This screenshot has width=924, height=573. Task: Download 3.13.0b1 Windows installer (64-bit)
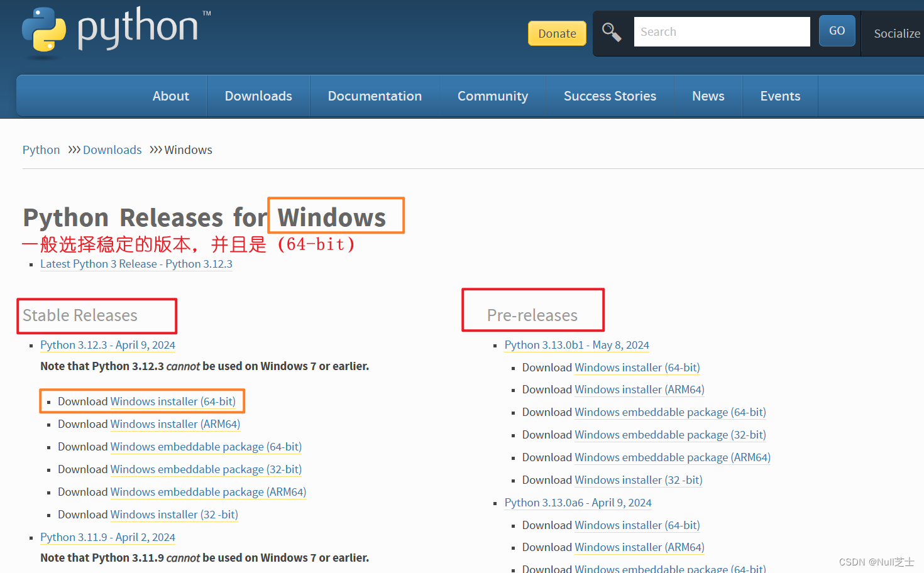(x=637, y=368)
